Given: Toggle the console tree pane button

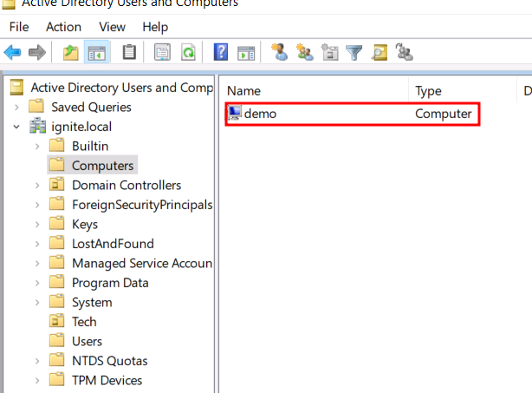Looking at the screenshot, I should (97, 53).
